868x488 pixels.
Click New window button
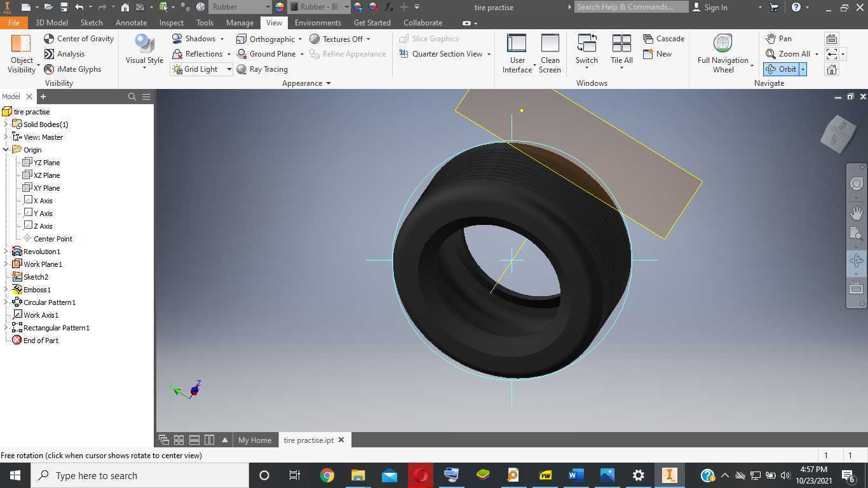pos(657,54)
